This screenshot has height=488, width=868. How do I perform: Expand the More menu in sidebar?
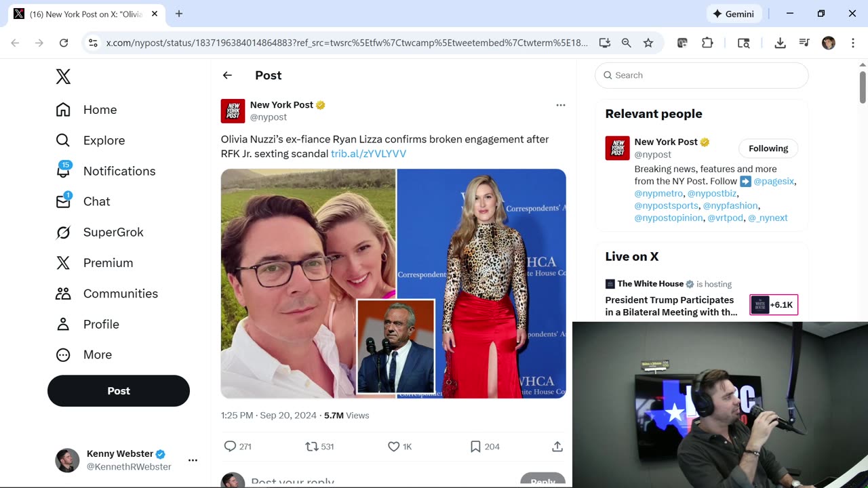click(83, 354)
